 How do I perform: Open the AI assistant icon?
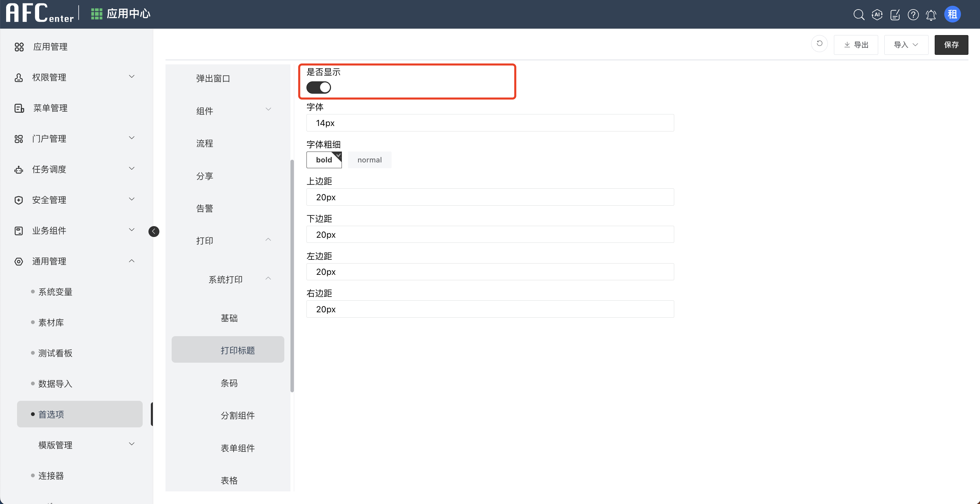(x=877, y=14)
